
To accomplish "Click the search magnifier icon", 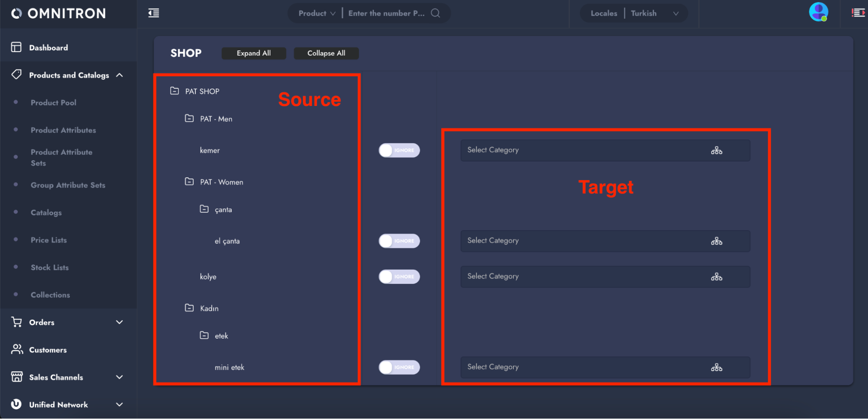I will [435, 13].
